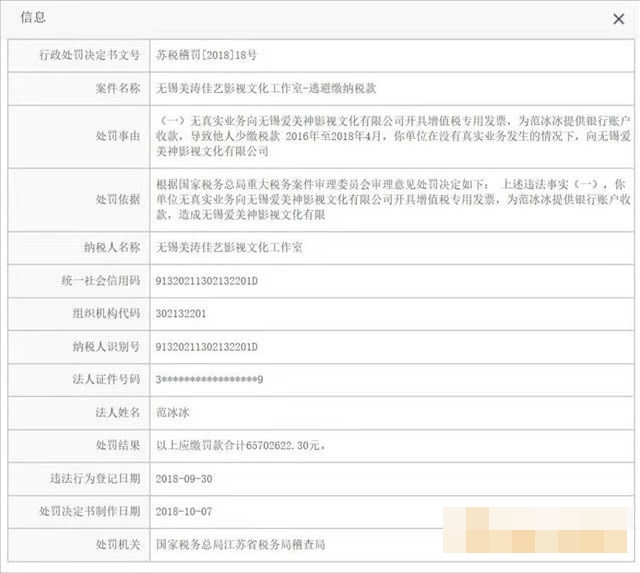This screenshot has height=573, width=640.
Task: Click the 纳税人识别号 value
Action: coord(207,346)
